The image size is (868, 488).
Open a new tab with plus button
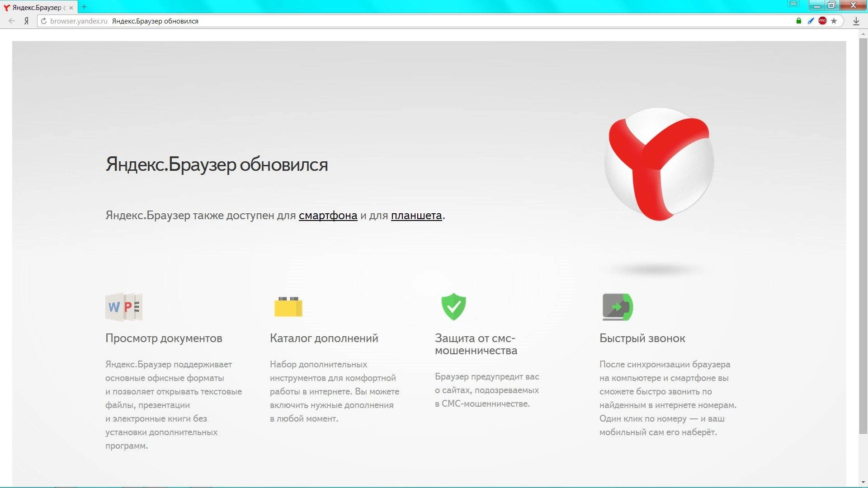84,7
